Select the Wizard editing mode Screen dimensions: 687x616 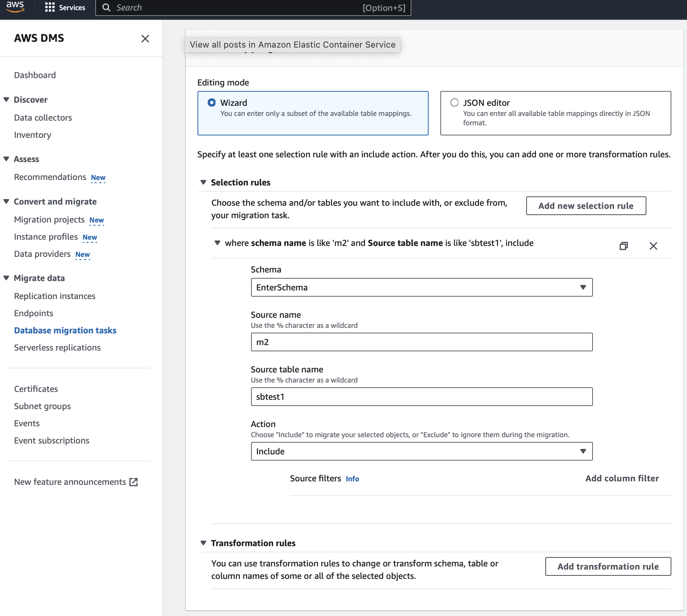pos(313,113)
